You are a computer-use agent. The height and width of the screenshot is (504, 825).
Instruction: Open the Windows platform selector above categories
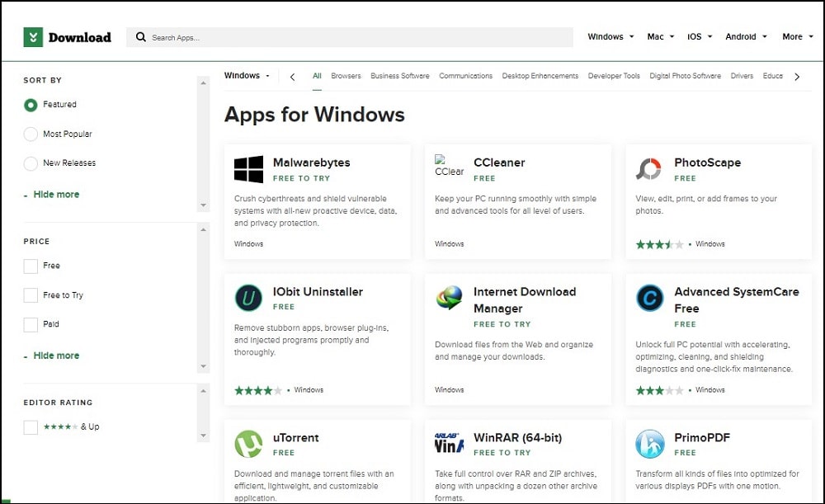247,76
